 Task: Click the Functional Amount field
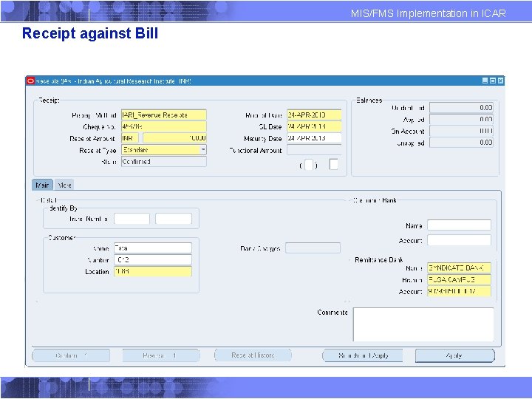[314, 149]
